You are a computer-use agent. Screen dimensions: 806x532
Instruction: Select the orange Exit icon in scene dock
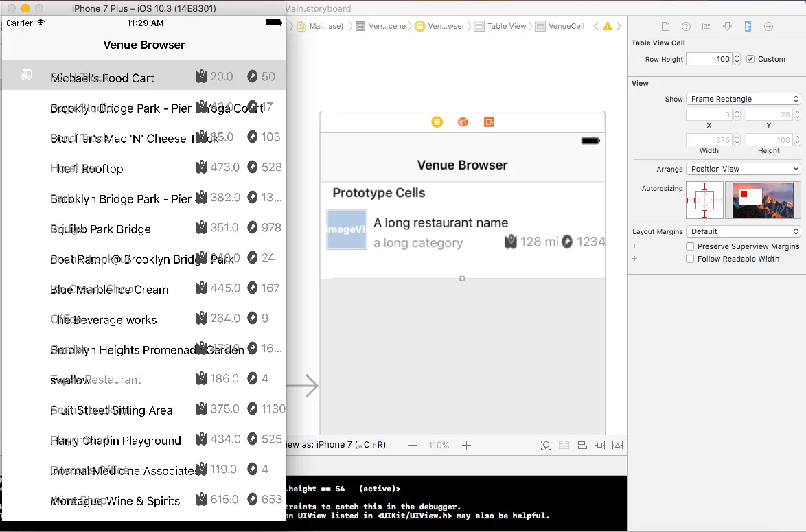[489, 122]
